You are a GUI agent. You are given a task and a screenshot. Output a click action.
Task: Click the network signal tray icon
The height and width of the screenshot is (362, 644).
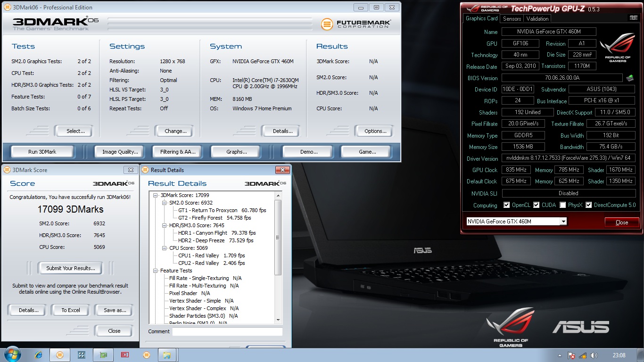[583, 355]
